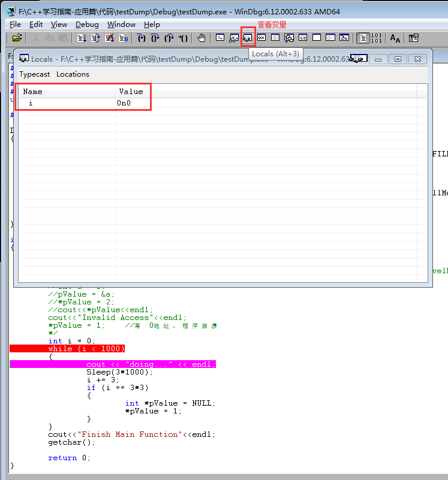The width and height of the screenshot is (448, 480).
Task: Click the Locals window system menu icon
Action: (24, 58)
